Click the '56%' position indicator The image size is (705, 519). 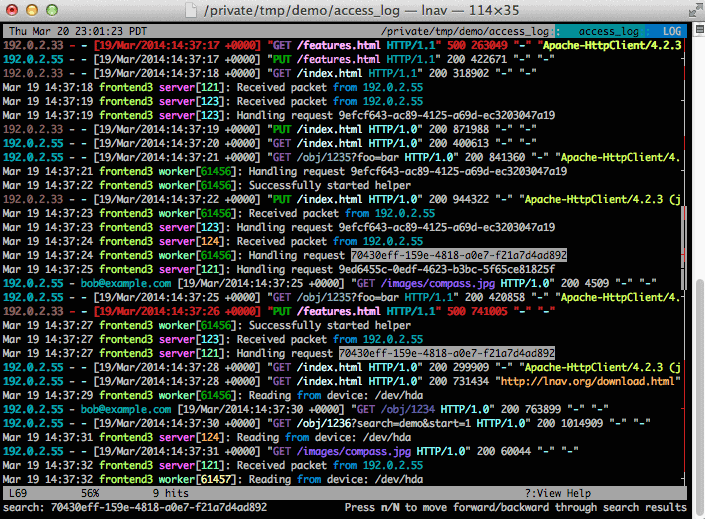(x=90, y=493)
